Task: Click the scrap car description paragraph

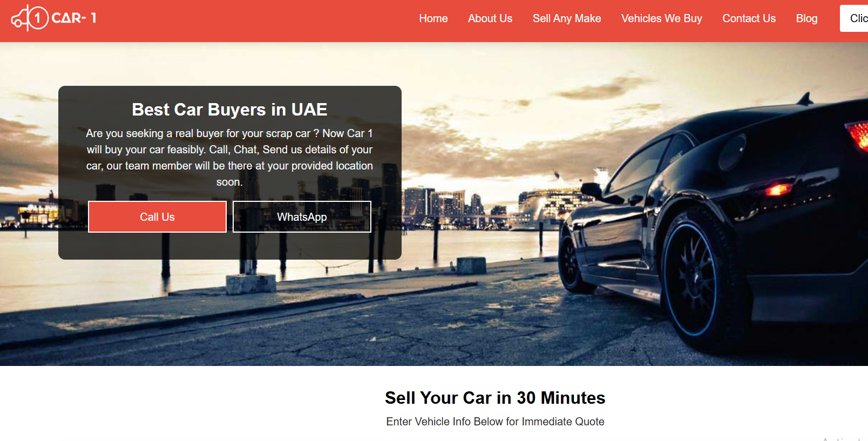Action: click(x=229, y=158)
